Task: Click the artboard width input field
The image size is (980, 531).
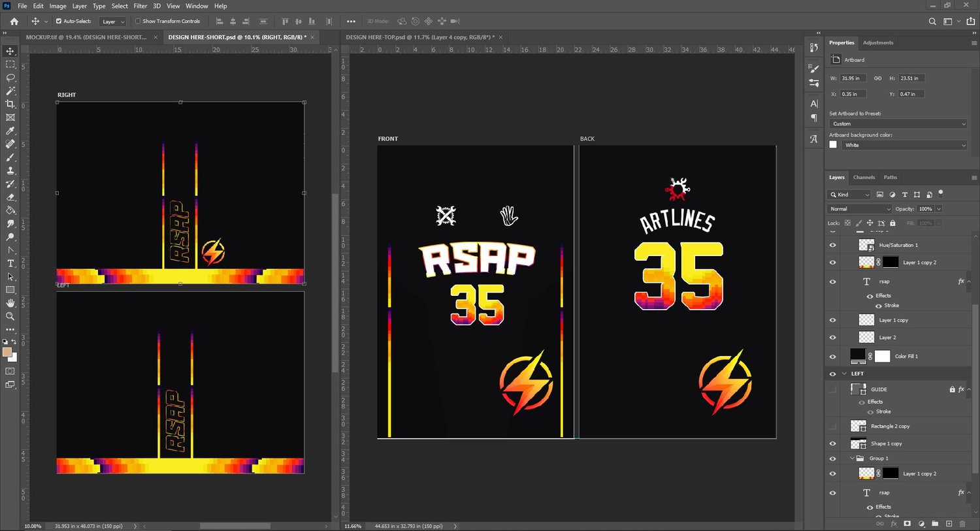Action: click(853, 78)
